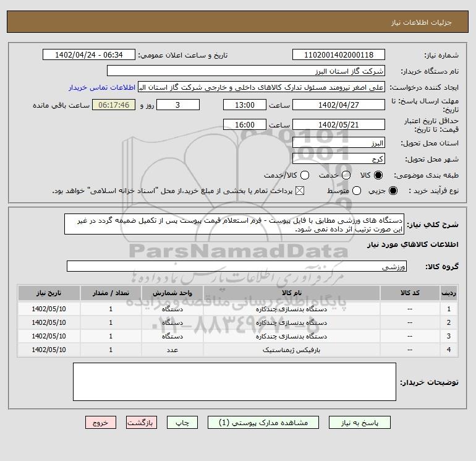Click the date 1402/05/10 in row 1
The height and width of the screenshot is (461, 476).
click(x=49, y=309)
